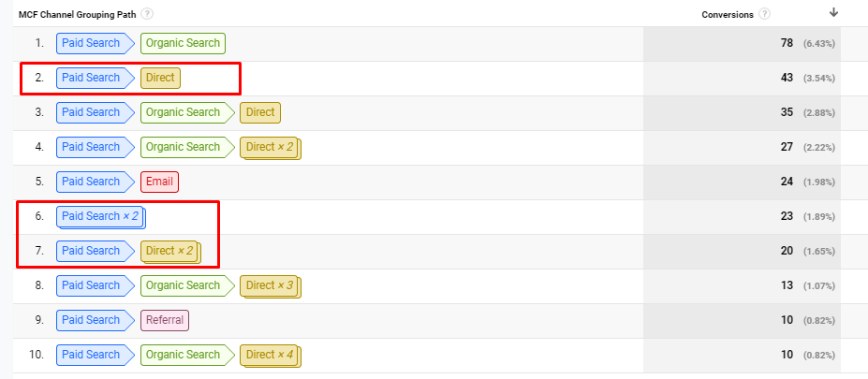Click the MCF Channel Grouping Path header
This screenshot has height=379, width=868.
pyautogui.click(x=79, y=14)
